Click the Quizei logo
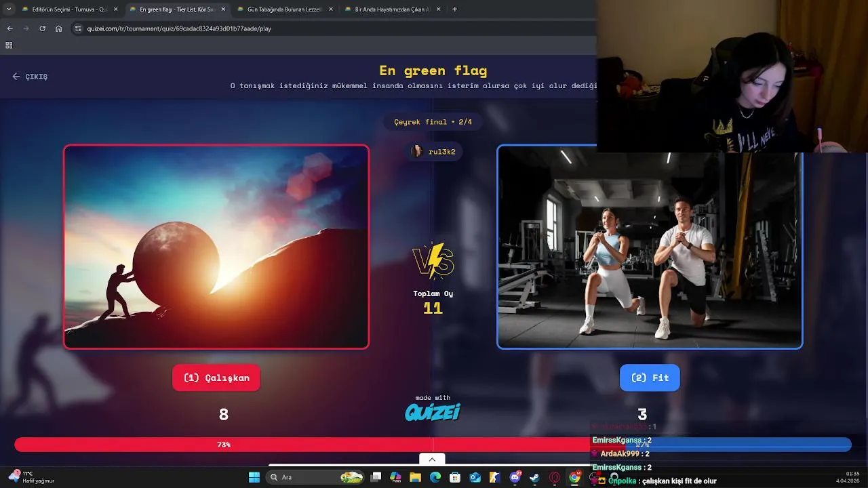Image resolution: width=868 pixels, height=488 pixels. coord(433,411)
